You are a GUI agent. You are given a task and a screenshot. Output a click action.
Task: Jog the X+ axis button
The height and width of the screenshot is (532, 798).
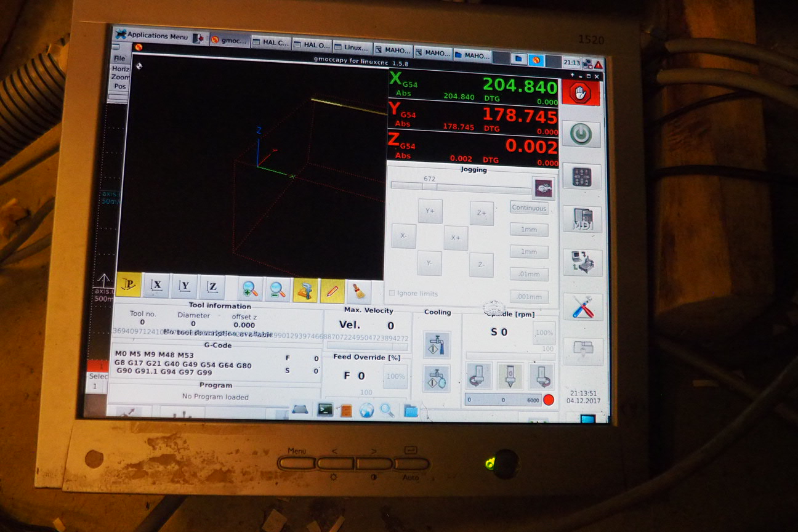point(456,238)
